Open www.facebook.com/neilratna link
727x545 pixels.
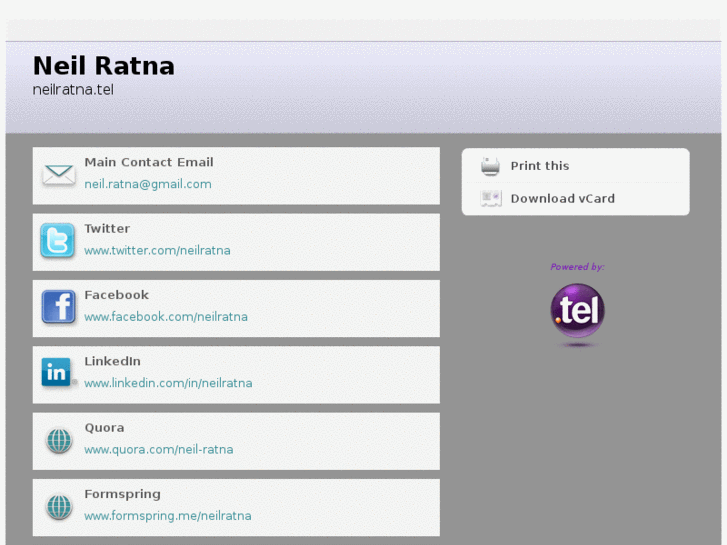click(166, 317)
